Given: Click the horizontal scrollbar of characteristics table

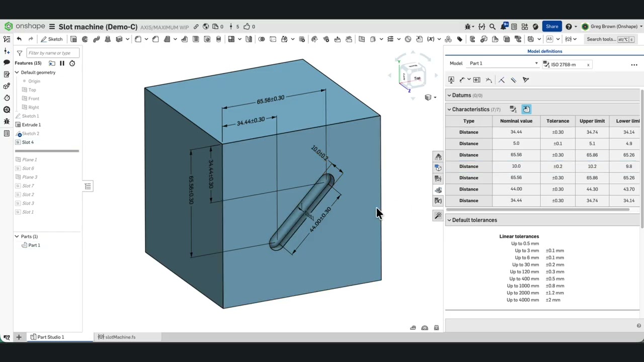Looking at the screenshot, I should tap(537, 210).
